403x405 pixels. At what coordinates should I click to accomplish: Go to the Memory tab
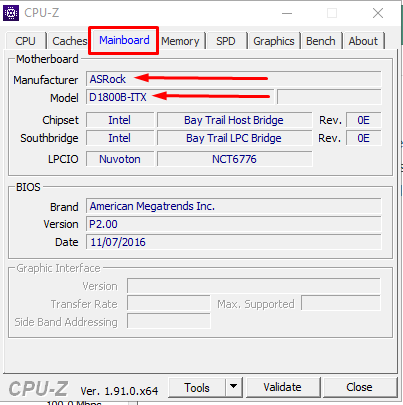[x=180, y=41]
